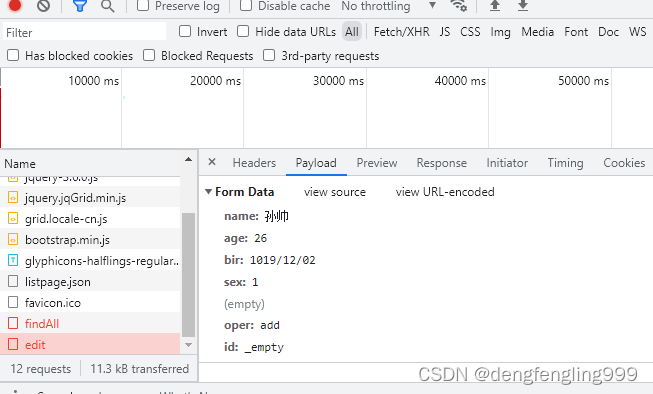
Task: Select listpage.json document icon
Action: coord(13,282)
